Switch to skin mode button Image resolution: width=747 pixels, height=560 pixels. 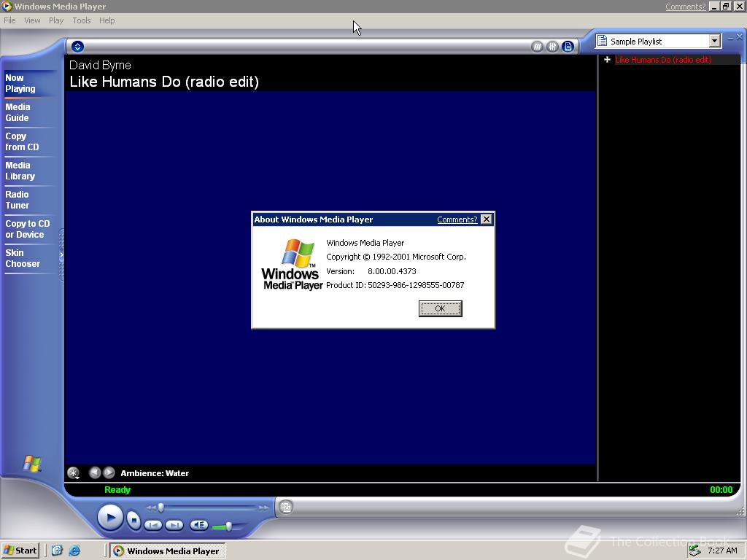tap(286, 507)
